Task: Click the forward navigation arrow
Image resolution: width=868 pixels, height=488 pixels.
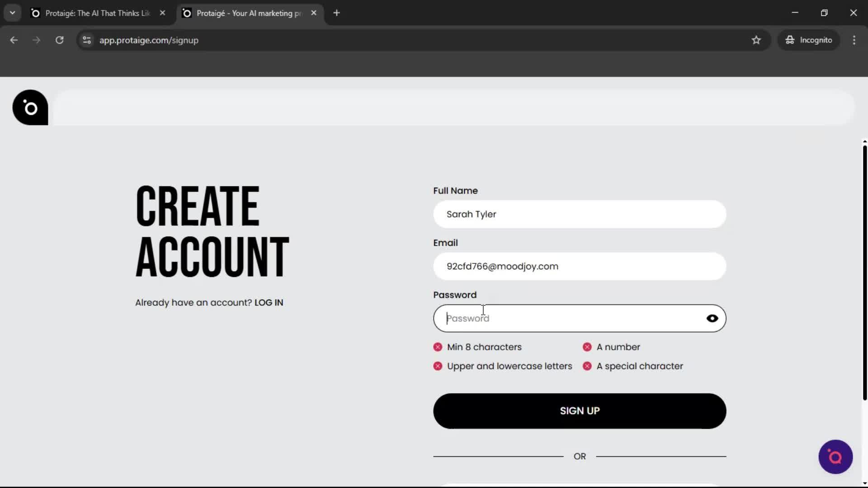Action: coord(36,40)
